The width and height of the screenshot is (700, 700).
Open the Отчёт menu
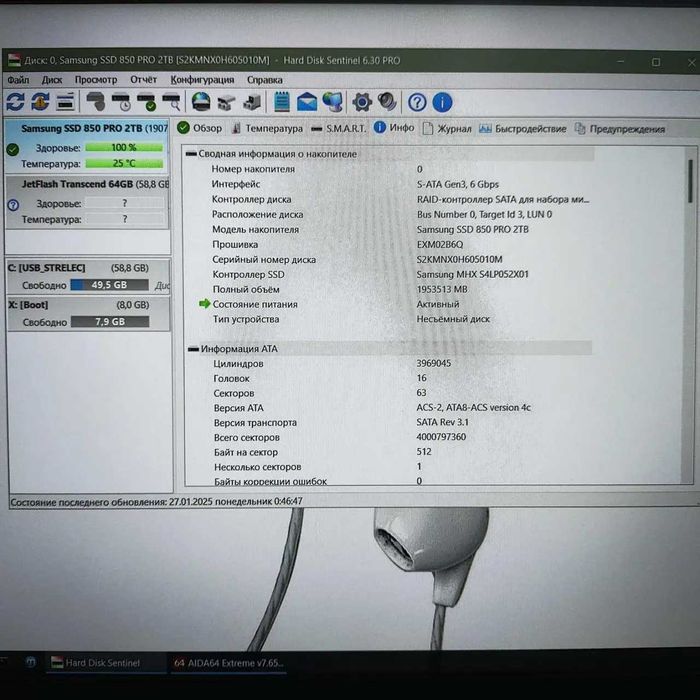click(144, 80)
